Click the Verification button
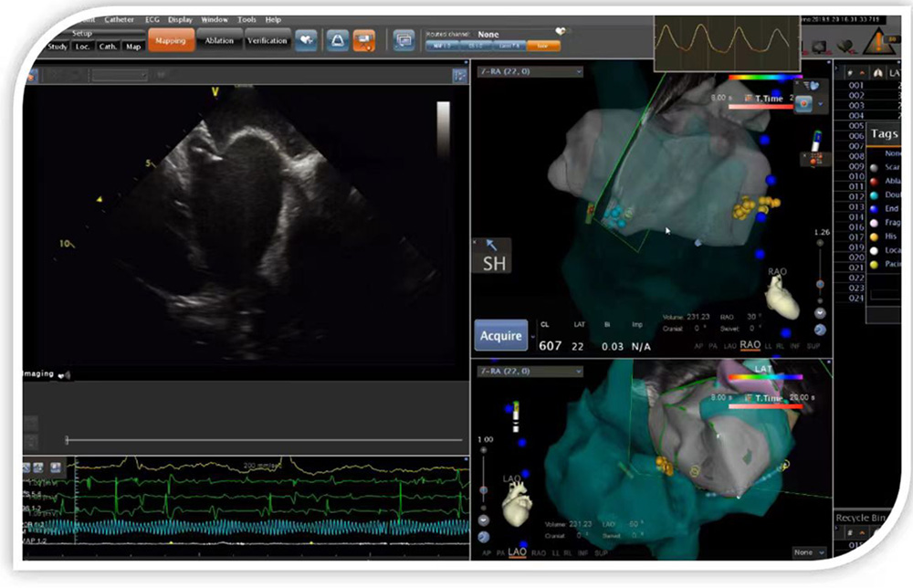Viewport: 913px width, 588px height. pos(268,41)
